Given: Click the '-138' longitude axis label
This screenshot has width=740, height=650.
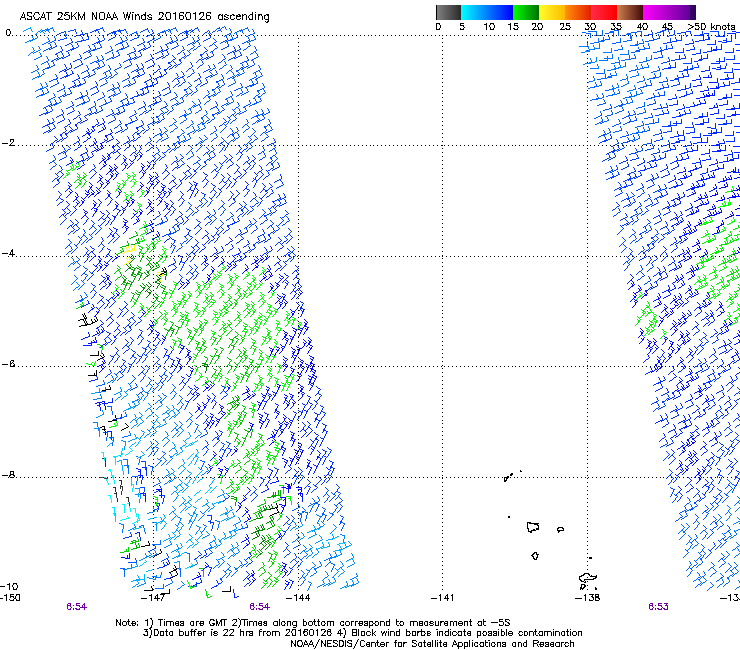Looking at the screenshot, I should click(588, 598).
